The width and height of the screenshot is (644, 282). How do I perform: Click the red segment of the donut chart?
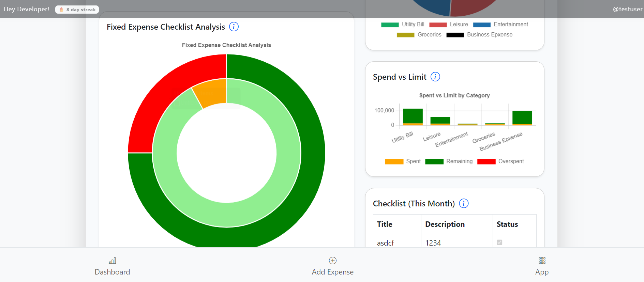click(x=160, y=102)
